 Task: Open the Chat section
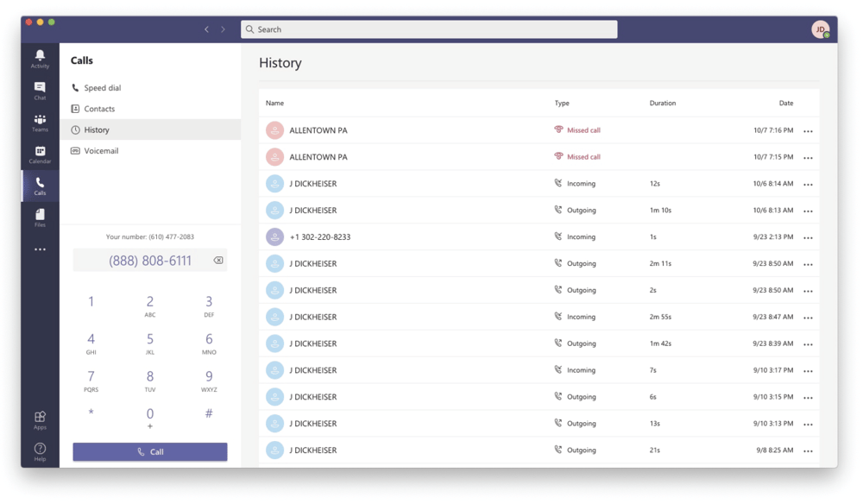coord(40,91)
